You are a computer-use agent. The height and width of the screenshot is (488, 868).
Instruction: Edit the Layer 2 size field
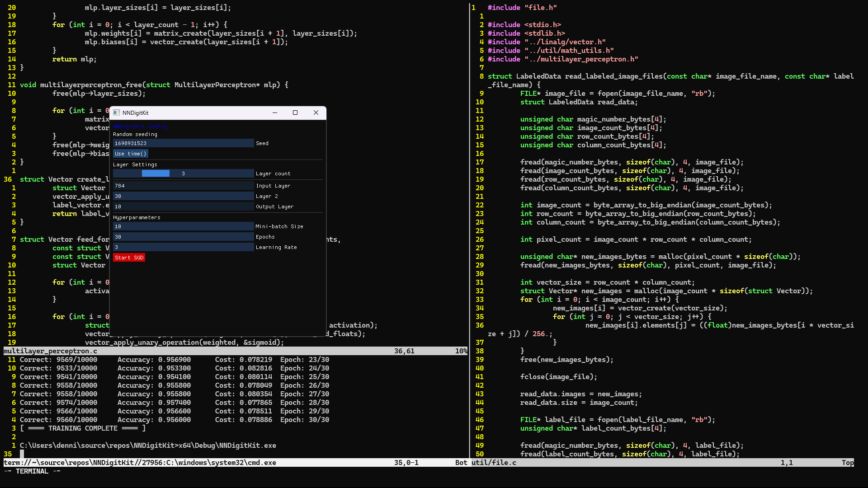(183, 196)
